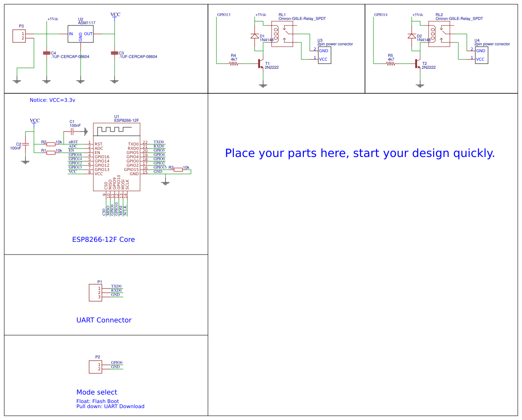The height and width of the screenshot is (420, 522).
Task: Click the 'ESP8266-12F Core' section title
Action: point(104,239)
